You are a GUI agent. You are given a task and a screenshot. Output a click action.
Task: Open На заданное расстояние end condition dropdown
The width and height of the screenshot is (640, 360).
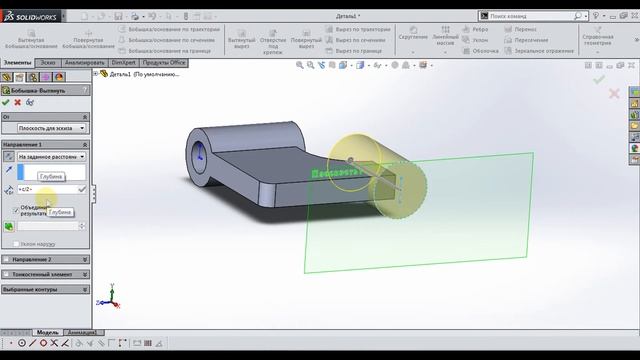coord(51,156)
